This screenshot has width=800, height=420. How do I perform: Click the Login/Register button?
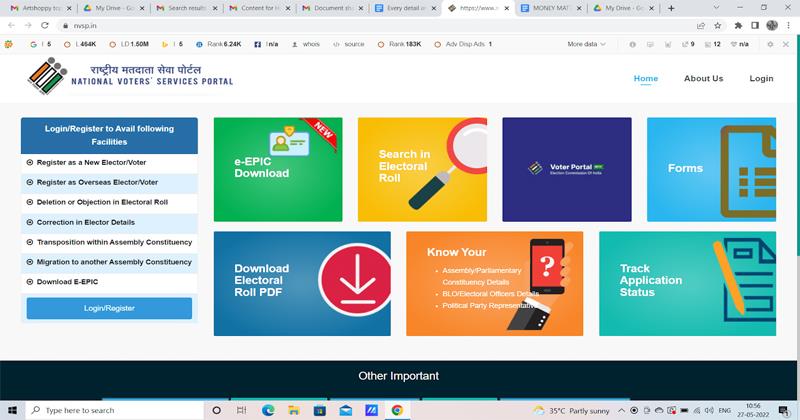(x=109, y=308)
